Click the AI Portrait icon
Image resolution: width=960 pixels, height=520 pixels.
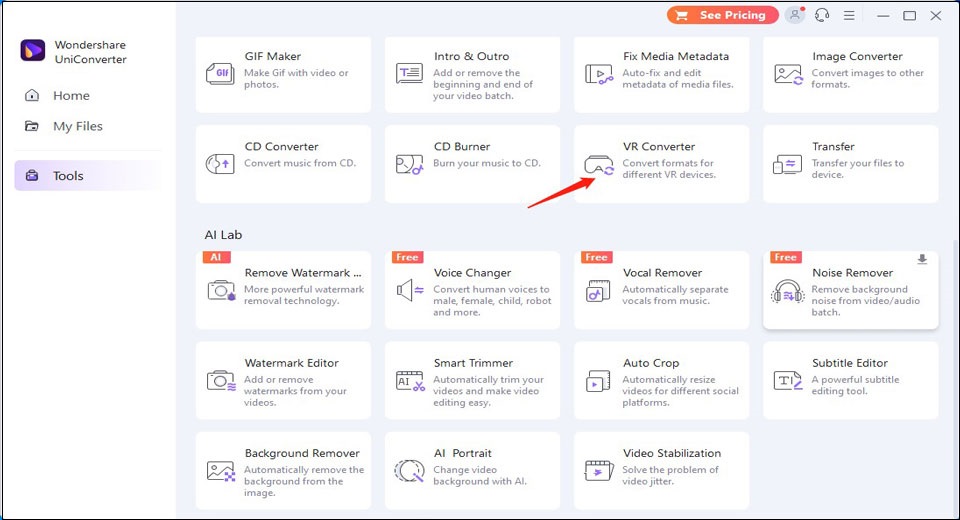pos(409,471)
